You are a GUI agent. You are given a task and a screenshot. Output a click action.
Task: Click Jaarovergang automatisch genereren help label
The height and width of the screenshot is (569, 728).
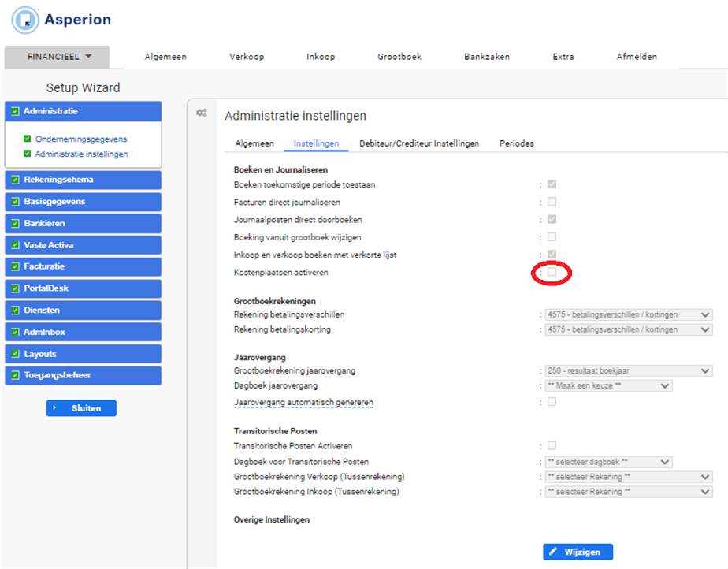303,402
